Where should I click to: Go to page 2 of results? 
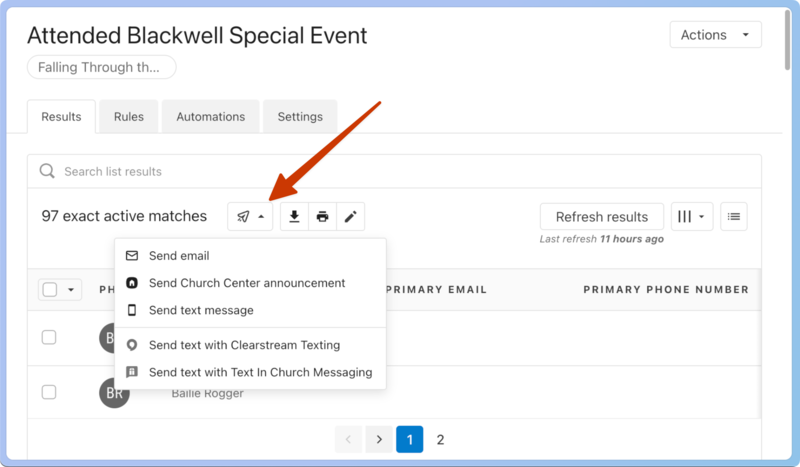point(440,439)
